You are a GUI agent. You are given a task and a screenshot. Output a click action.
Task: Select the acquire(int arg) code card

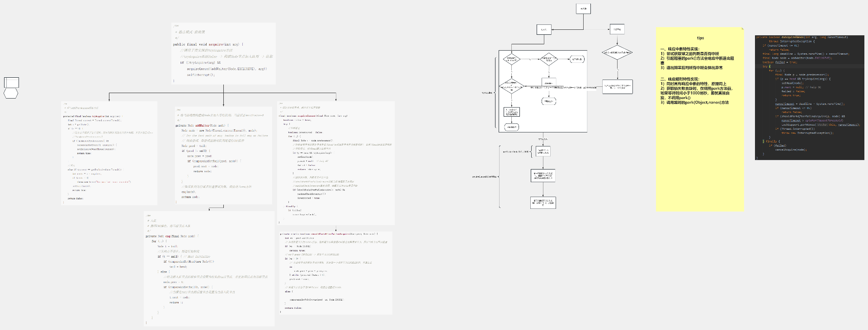point(223,53)
